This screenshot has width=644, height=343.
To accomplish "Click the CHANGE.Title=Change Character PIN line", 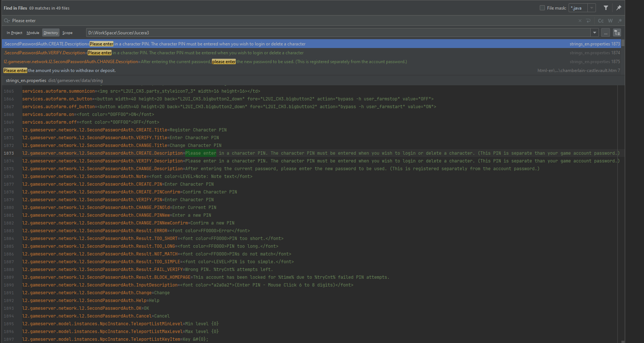I will click(122, 145).
